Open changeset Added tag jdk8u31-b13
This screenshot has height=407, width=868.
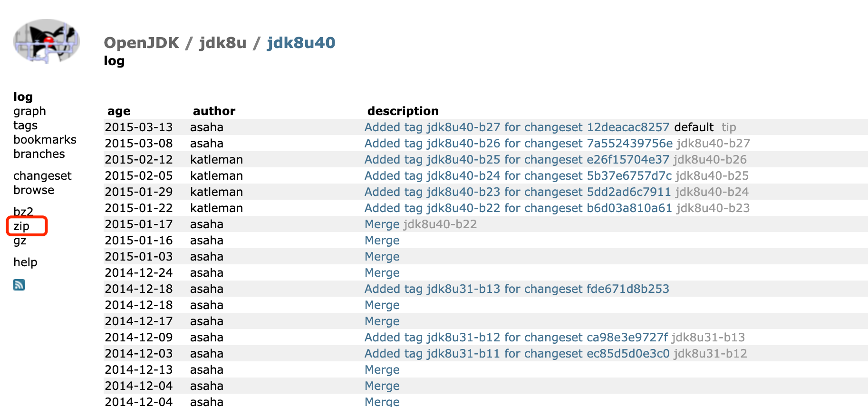point(517,289)
